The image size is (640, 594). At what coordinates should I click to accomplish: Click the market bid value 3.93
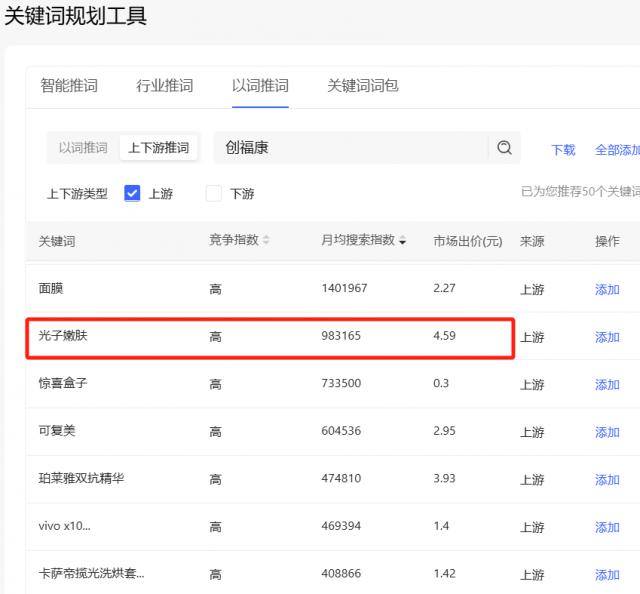click(444, 478)
